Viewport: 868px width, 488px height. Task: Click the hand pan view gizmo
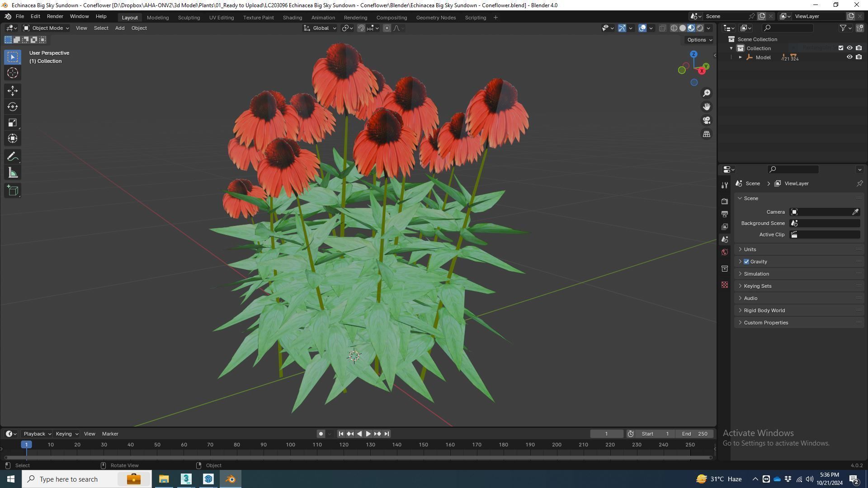707,107
